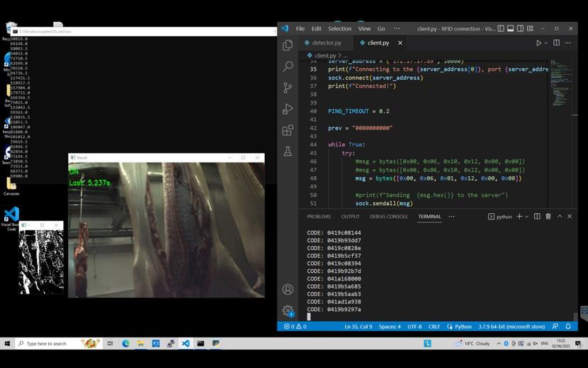This screenshot has width=588, height=368.
Task: Split the editor right
Action: pyautogui.click(x=557, y=43)
